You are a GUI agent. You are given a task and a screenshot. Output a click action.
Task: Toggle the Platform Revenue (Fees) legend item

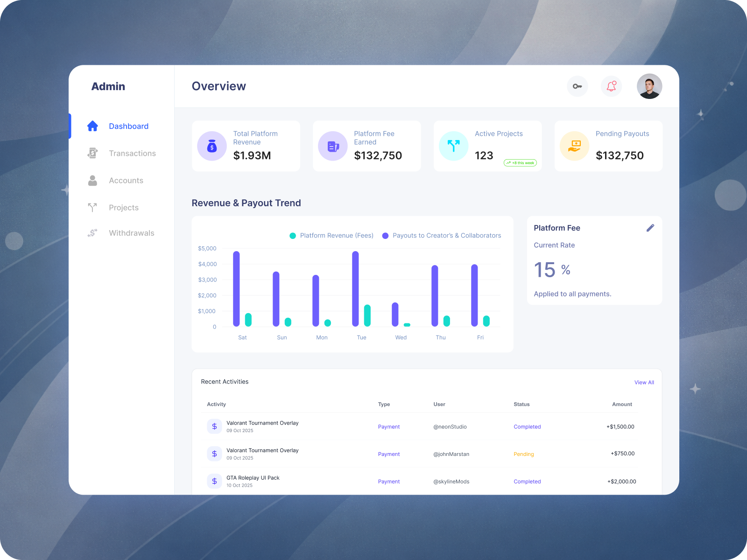[332, 236]
